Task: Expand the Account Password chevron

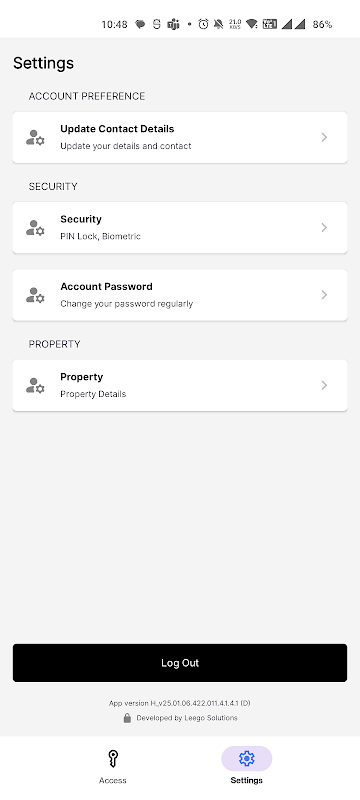Action: tap(324, 295)
